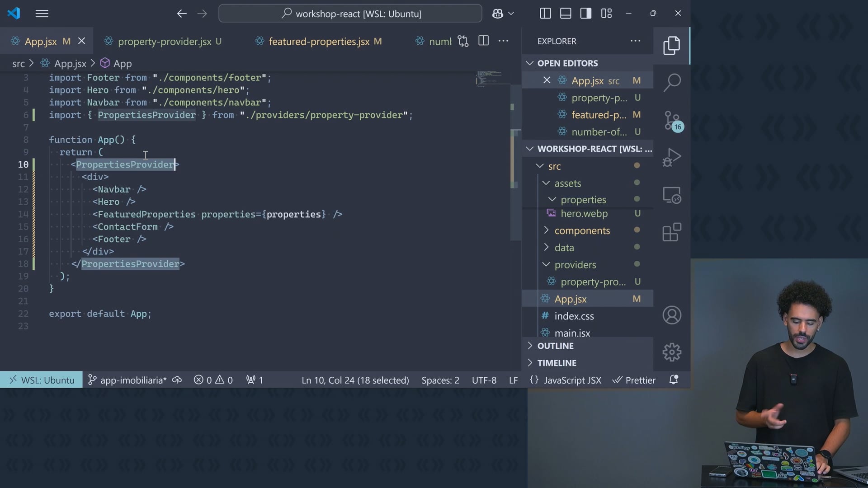868x488 pixels.
Task: Click the Manage gear icon
Action: [x=672, y=352]
